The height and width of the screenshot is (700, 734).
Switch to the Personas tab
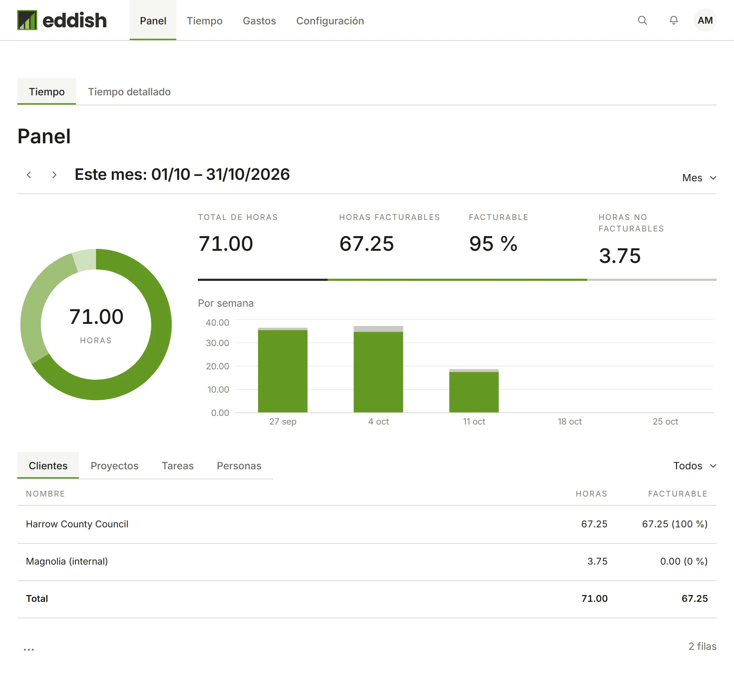tap(239, 466)
